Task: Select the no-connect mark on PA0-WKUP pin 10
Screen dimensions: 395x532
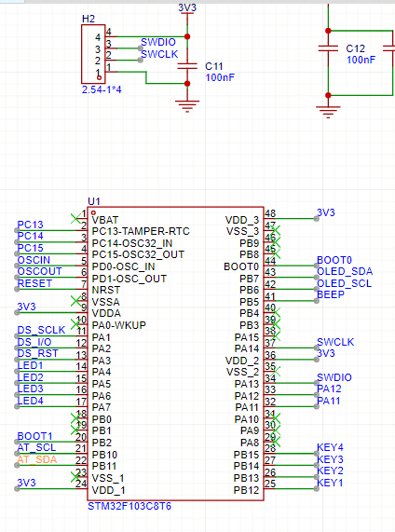Action: tap(75, 324)
